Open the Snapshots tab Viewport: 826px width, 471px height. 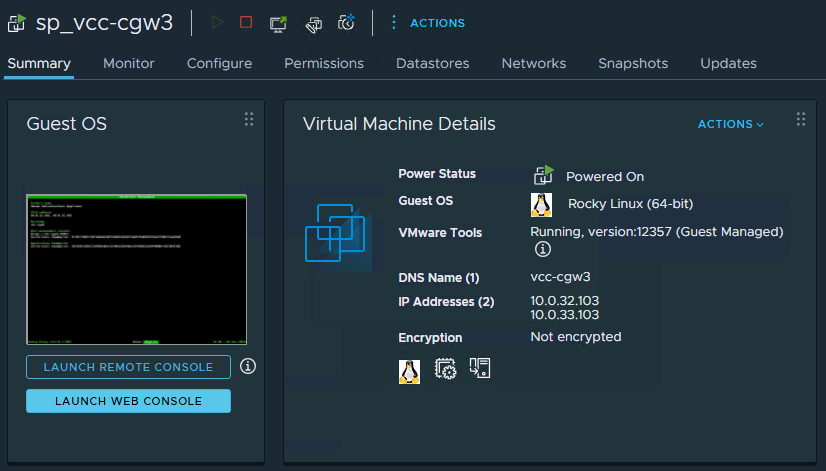pos(633,64)
